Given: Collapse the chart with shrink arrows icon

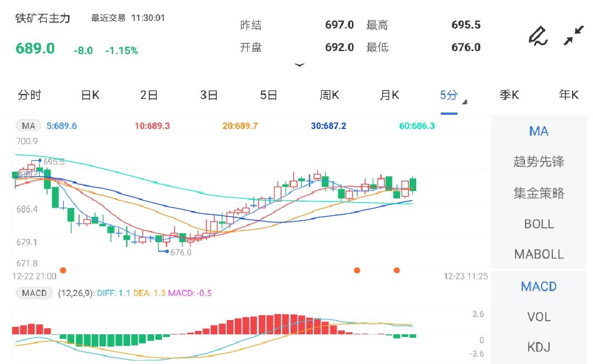Looking at the screenshot, I should 574,36.
